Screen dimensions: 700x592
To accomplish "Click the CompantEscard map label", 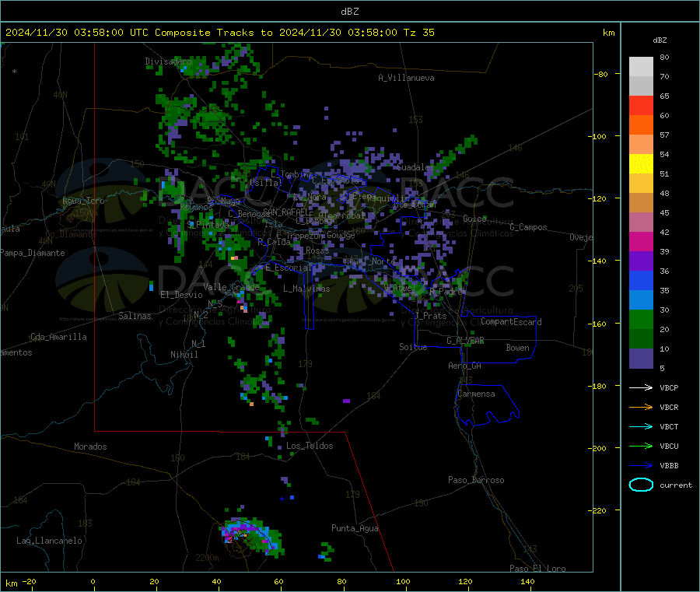I will (x=511, y=321).
